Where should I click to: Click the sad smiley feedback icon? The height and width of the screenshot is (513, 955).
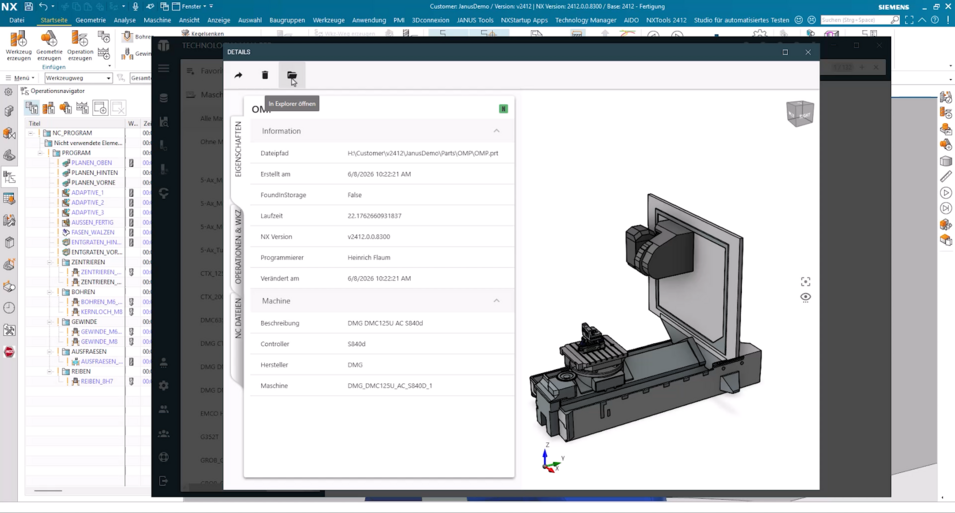pyautogui.click(x=811, y=20)
